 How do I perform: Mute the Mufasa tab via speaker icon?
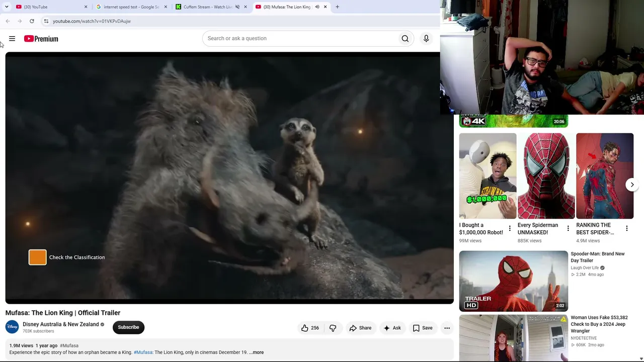[317, 7]
